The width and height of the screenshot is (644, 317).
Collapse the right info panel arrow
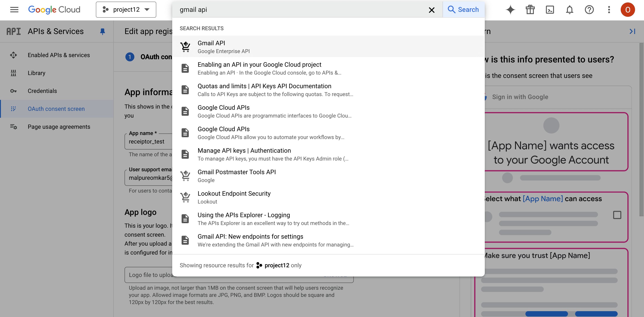(632, 32)
